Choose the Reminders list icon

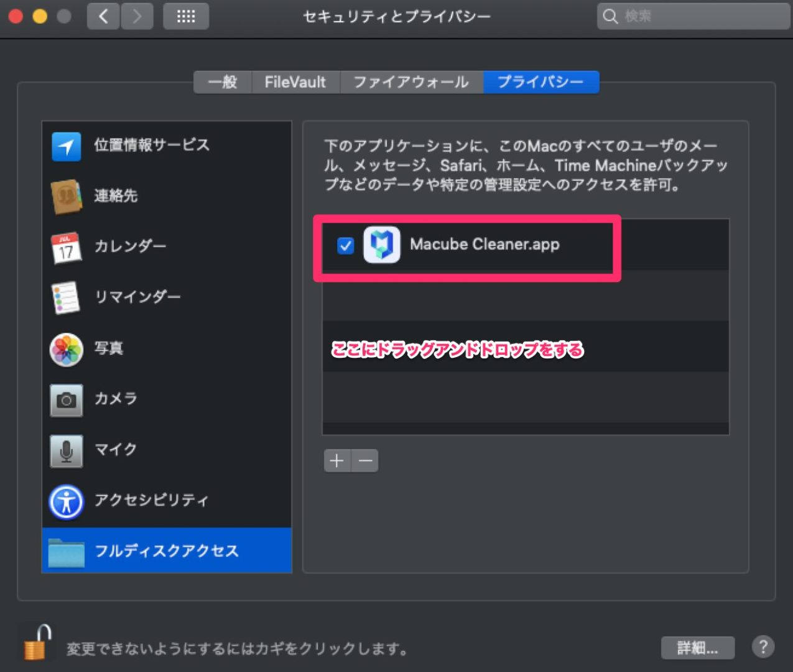[66, 297]
